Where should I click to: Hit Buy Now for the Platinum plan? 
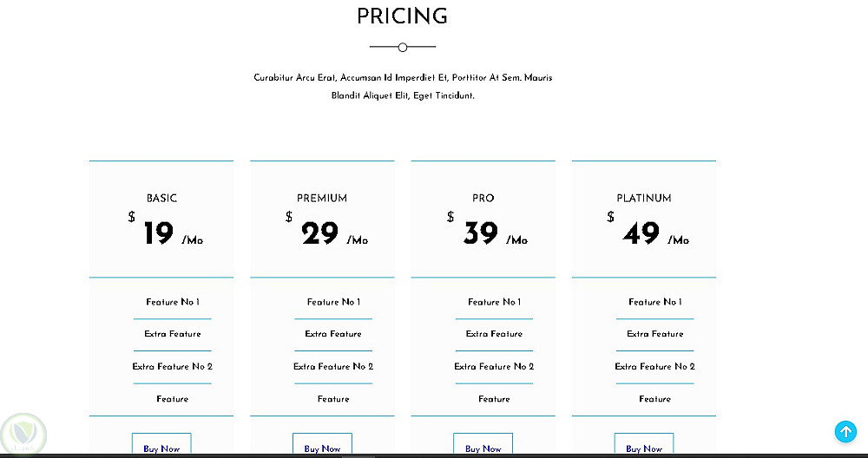coord(644,448)
